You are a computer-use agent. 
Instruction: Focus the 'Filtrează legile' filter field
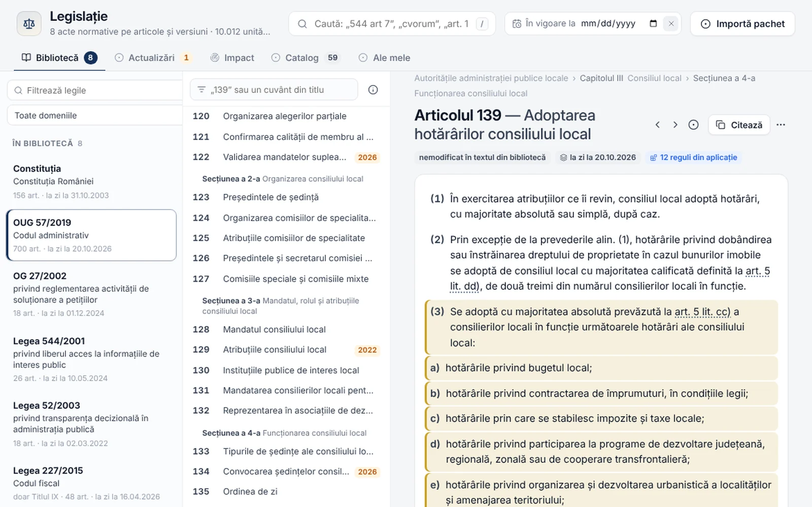pos(95,90)
